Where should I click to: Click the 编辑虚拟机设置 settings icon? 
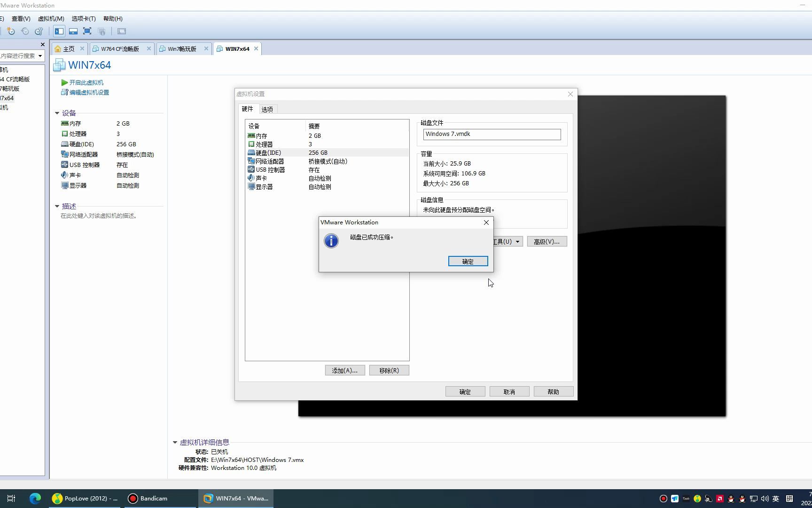64,92
